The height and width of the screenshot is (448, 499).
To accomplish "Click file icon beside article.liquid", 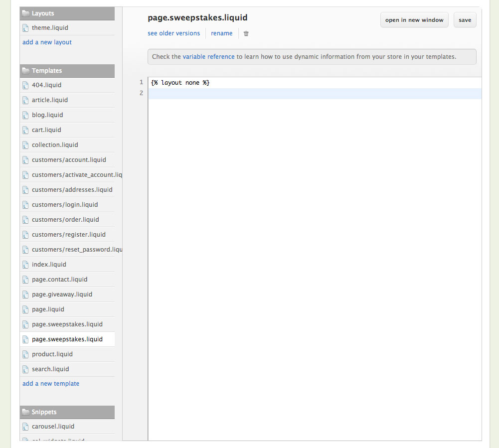I will pos(25,100).
